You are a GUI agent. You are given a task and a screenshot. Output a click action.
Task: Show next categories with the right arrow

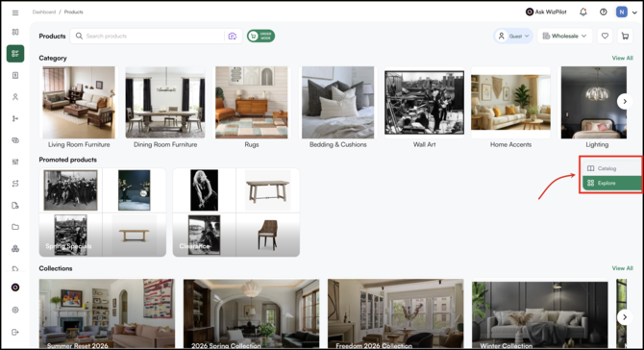click(x=625, y=102)
